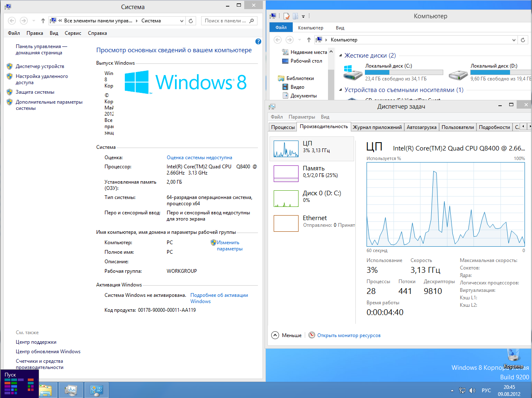Click the network icon in the system tray
The image size is (532, 398).
pos(462,391)
